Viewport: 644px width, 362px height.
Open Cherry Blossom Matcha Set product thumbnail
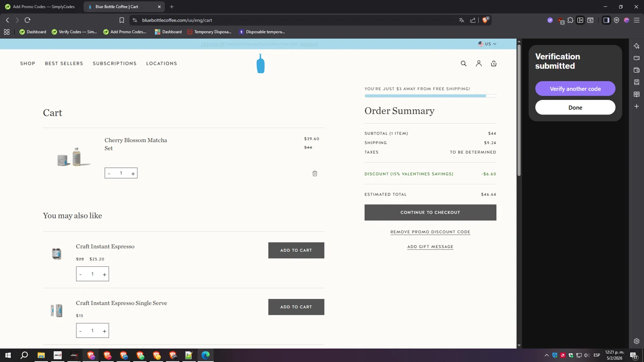[74, 157]
